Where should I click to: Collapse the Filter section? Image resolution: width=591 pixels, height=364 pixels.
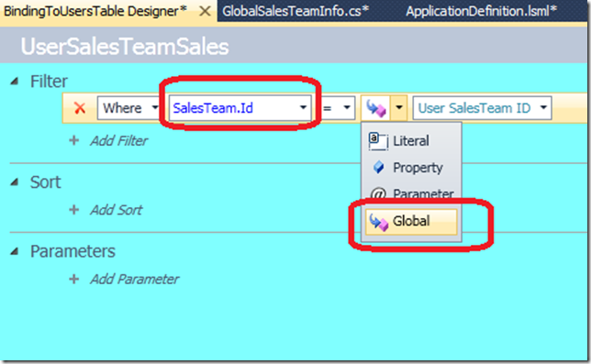coord(15,81)
